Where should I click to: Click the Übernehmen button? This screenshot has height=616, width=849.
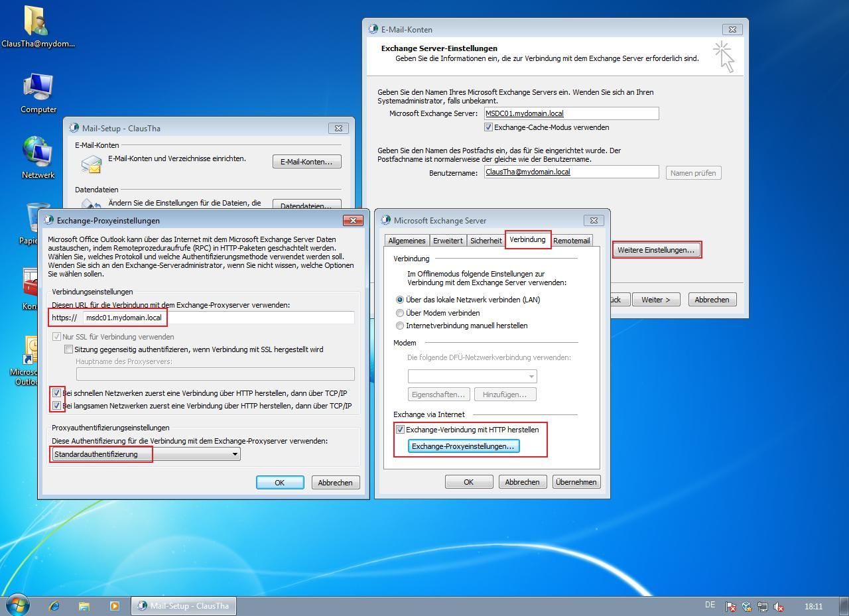(x=576, y=482)
